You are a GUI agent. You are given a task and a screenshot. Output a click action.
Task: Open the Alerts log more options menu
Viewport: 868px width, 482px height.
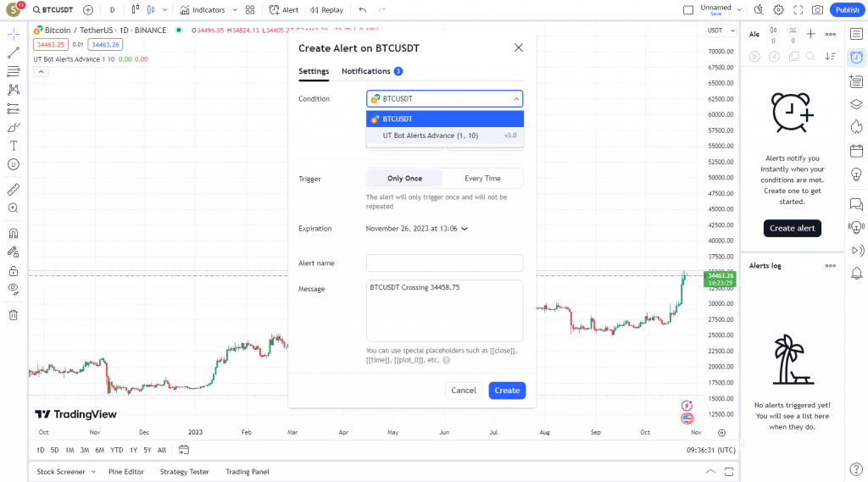831,266
